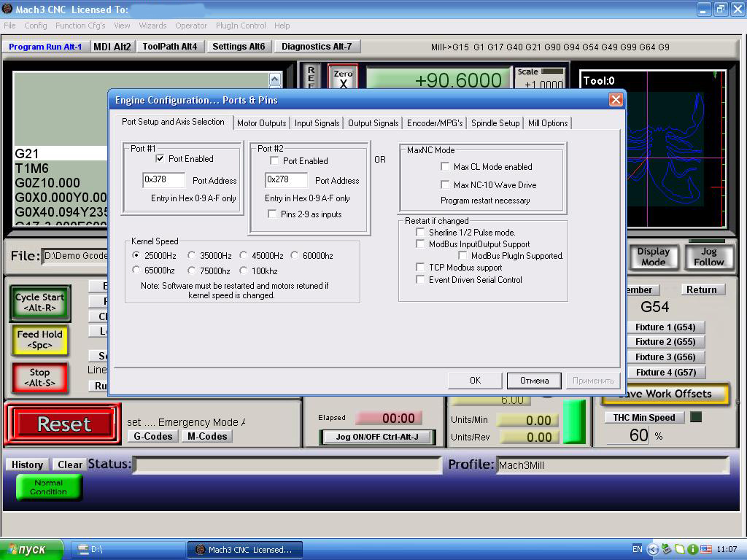
Task: Toggle Jog ON/OFF Ctrl-Alt-J
Action: [377, 437]
